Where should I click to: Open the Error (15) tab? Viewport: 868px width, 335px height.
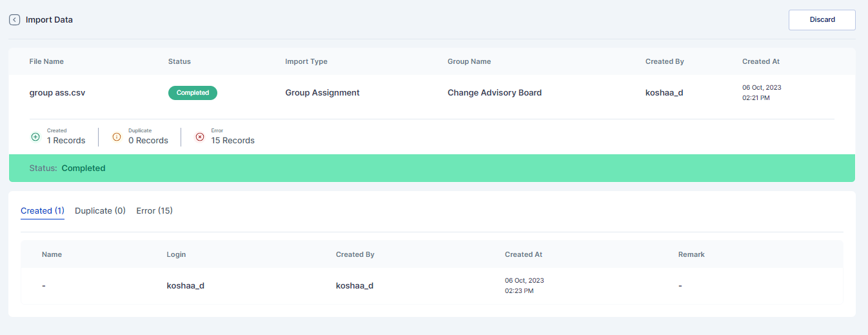click(154, 211)
